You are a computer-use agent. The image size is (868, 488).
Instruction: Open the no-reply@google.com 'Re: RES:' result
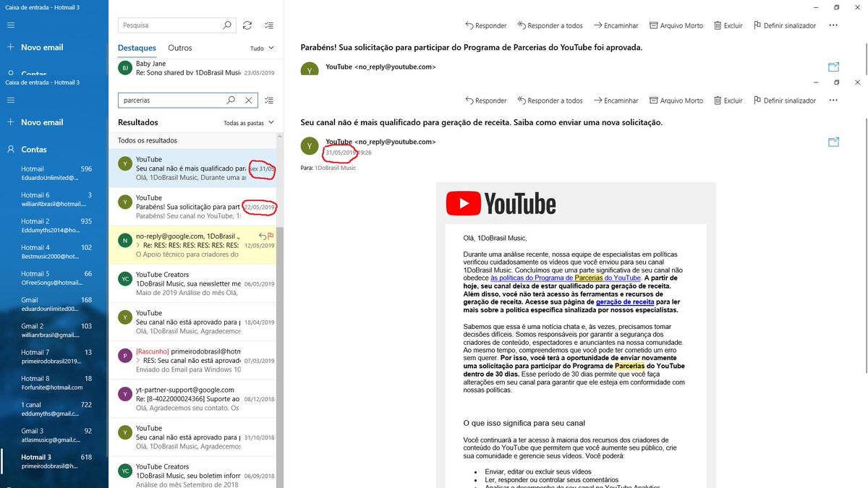(192, 245)
